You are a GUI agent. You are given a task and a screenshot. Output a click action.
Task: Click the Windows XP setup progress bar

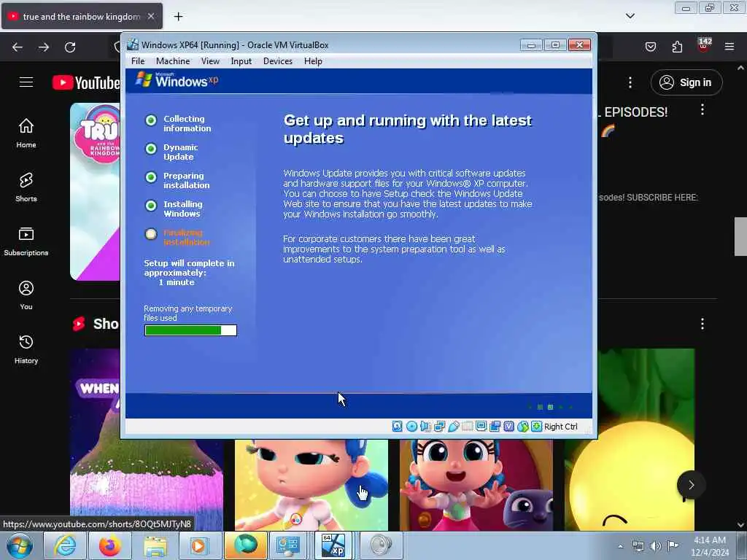[x=190, y=330]
